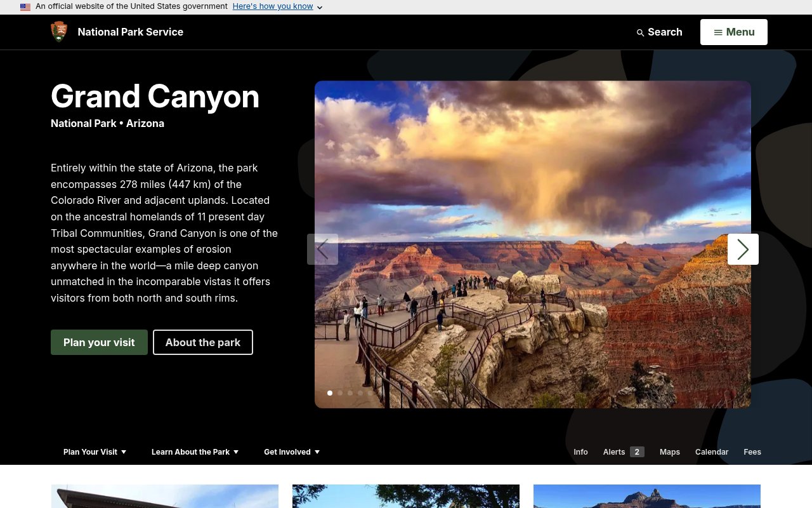The image size is (812, 508).
Task: Click the About the park button
Action: 203,342
